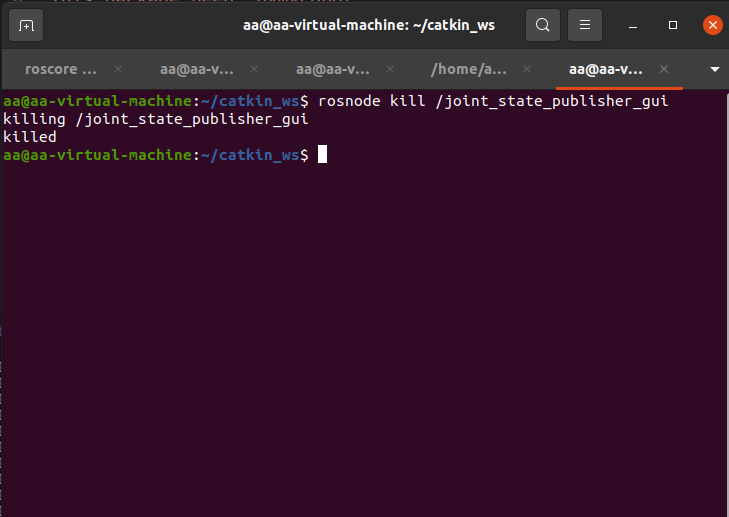The width and height of the screenshot is (729, 517).
Task: Click the window title aa@aa-virtual-machine: ~/catkin_ws
Action: pos(369,25)
